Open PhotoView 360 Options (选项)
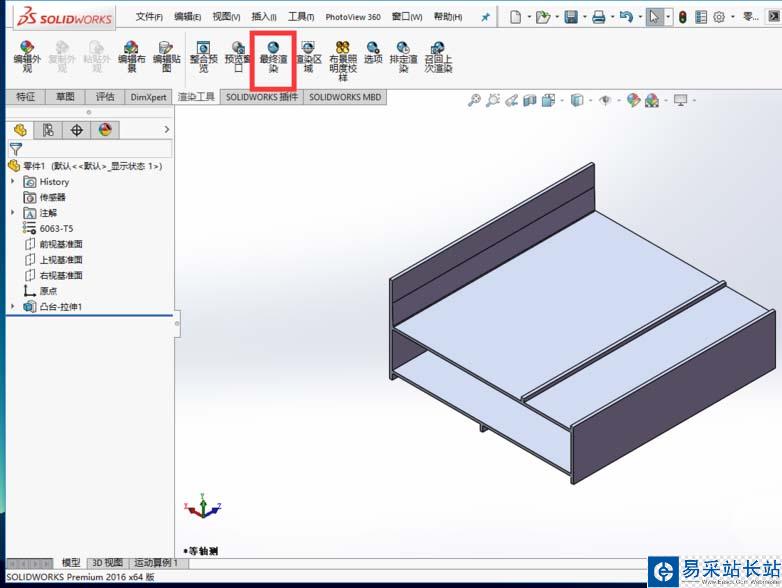The width and height of the screenshot is (782, 588). pos(373,53)
